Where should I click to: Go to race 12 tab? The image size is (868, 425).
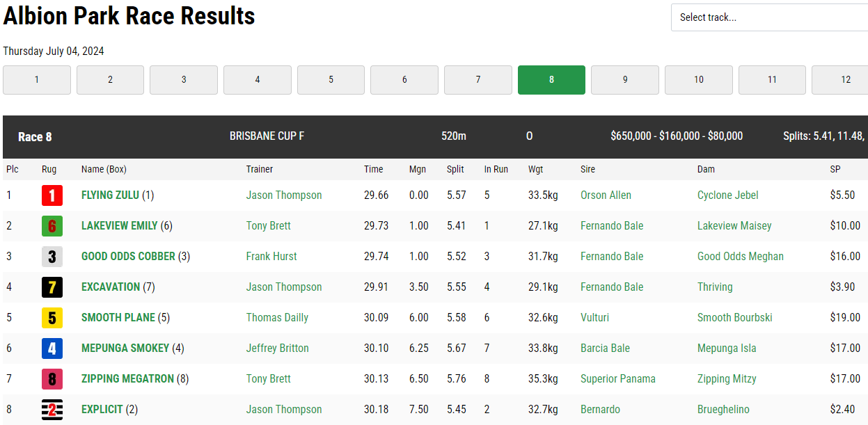coord(840,80)
